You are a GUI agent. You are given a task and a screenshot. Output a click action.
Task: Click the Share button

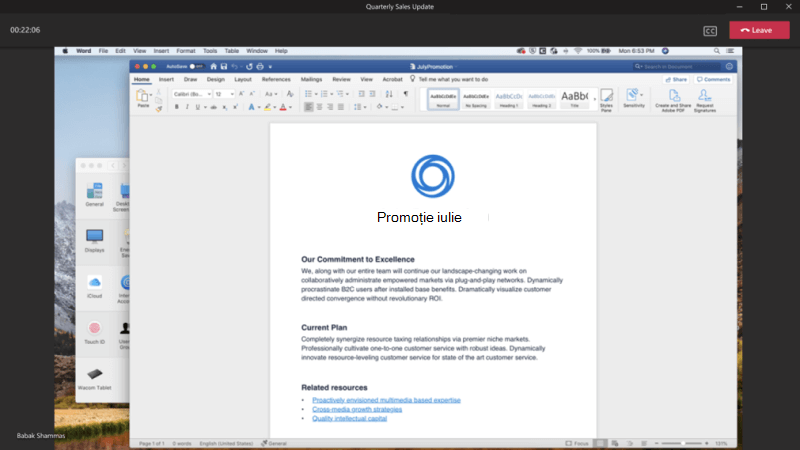676,80
